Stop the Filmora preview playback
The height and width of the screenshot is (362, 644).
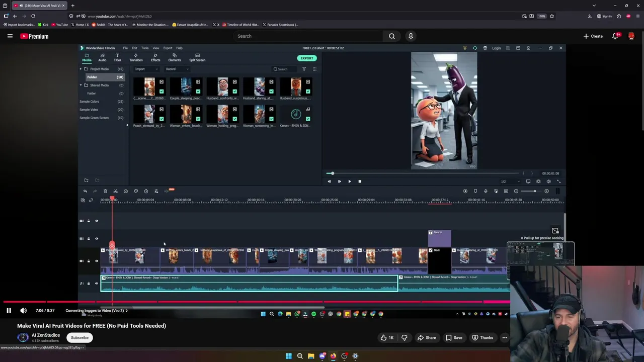pyautogui.click(x=360, y=182)
